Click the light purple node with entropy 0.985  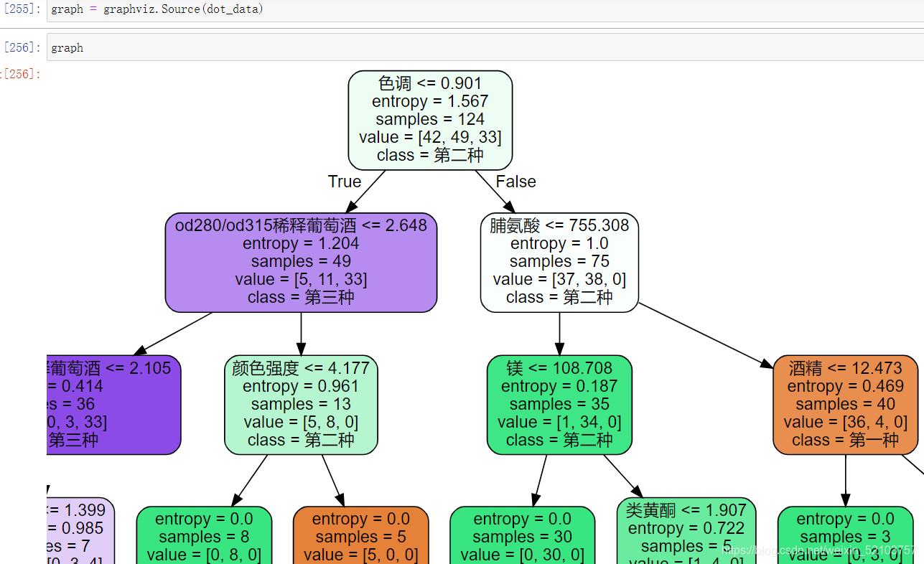80,531
